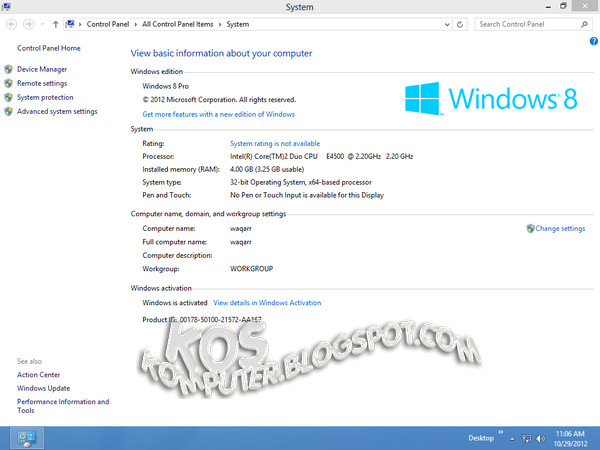The width and height of the screenshot is (600, 450).
Task: Click the 2012 Microsoft Corporation copyright text
Action: tap(219, 99)
